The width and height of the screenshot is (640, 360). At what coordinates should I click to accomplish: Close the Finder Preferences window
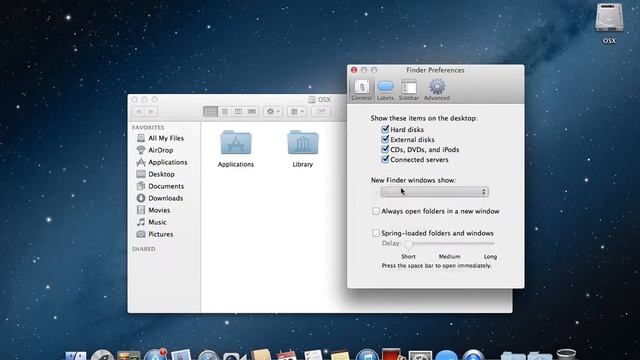[x=354, y=70]
